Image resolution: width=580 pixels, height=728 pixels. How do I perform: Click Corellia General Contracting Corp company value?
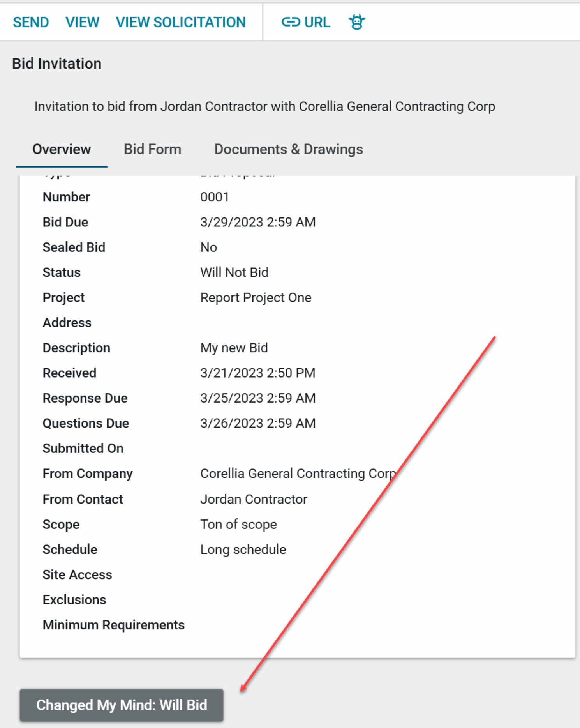(298, 474)
